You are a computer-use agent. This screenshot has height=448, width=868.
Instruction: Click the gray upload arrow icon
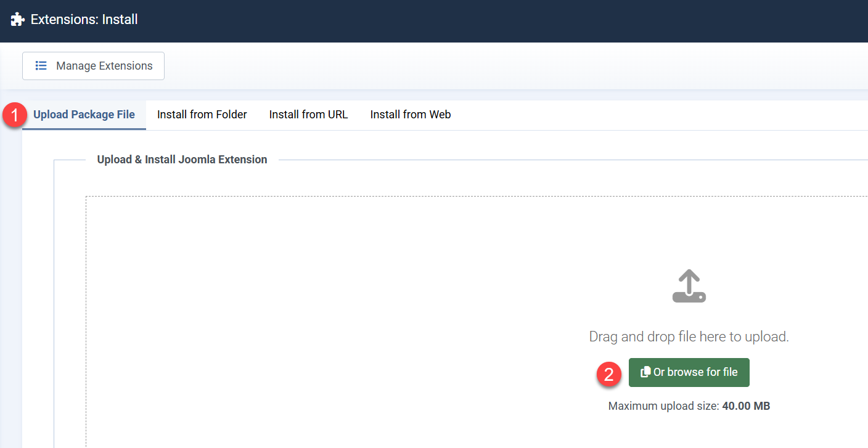pos(689,286)
